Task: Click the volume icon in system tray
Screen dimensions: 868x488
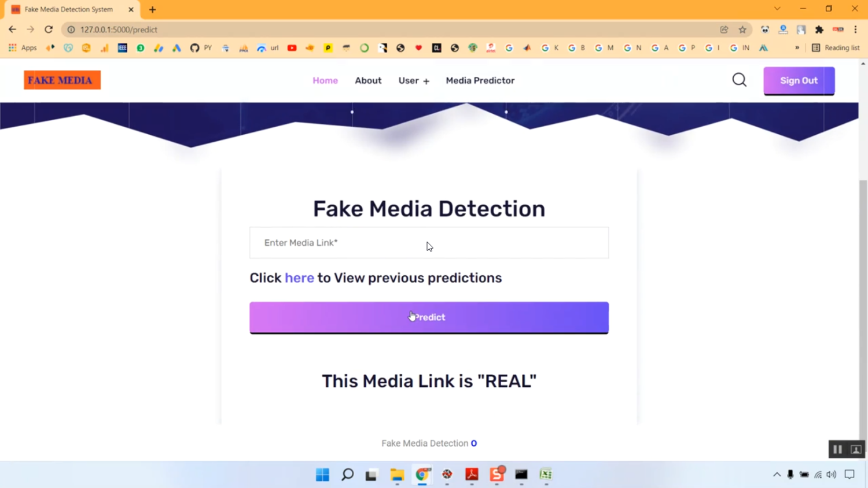Action: point(832,475)
